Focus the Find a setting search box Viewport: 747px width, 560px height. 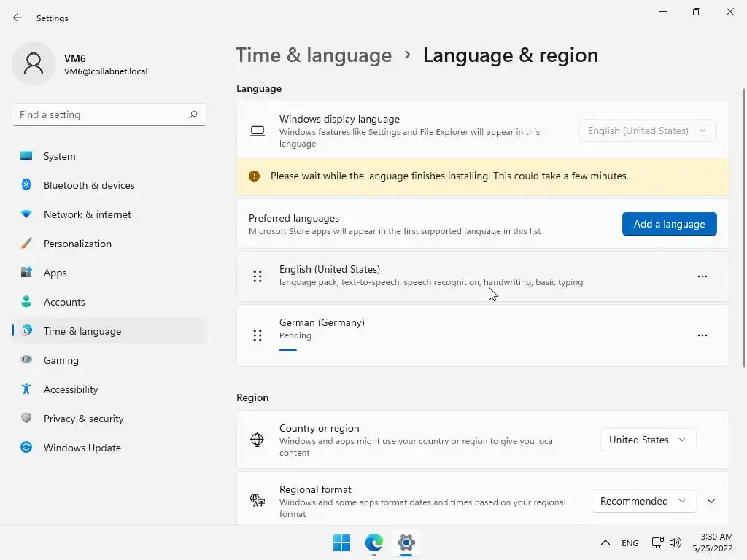click(109, 114)
